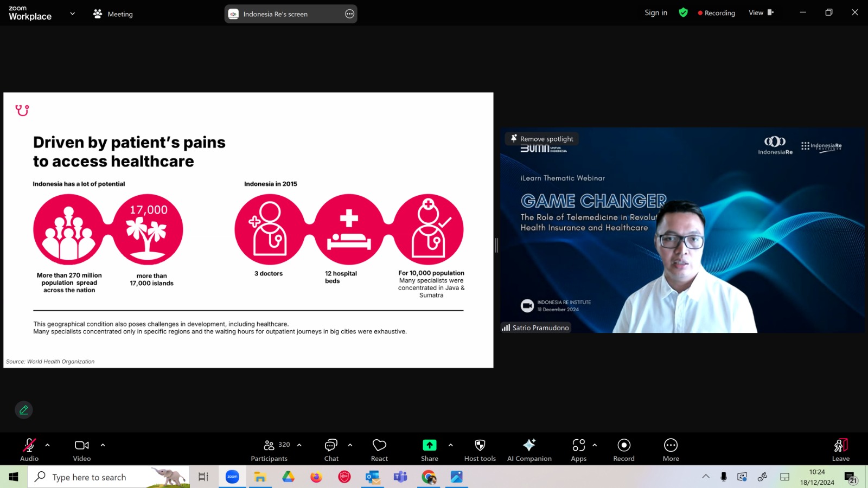Open the Apps panel
This screenshot has height=488, width=868.
[578, 450]
